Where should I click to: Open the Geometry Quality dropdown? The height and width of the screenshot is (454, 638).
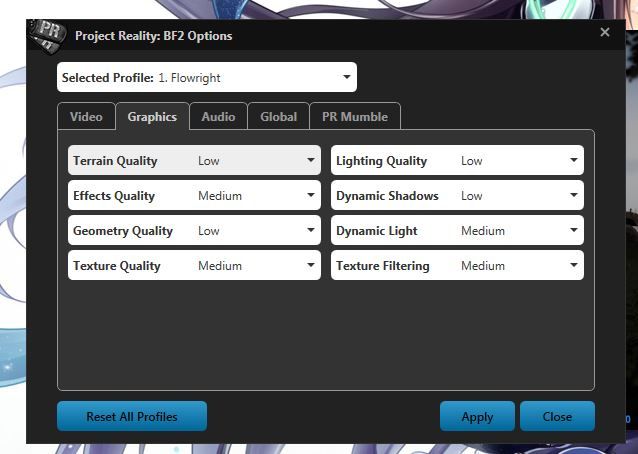194,231
